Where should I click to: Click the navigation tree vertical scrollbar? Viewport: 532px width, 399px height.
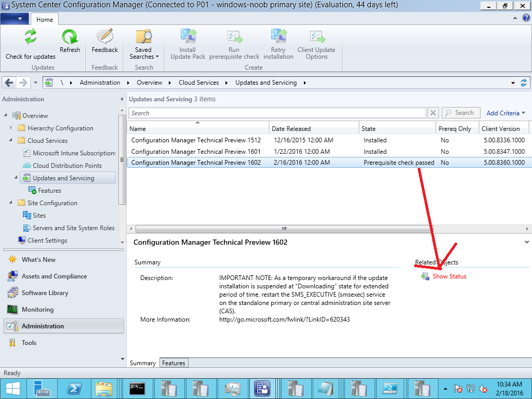122,159
